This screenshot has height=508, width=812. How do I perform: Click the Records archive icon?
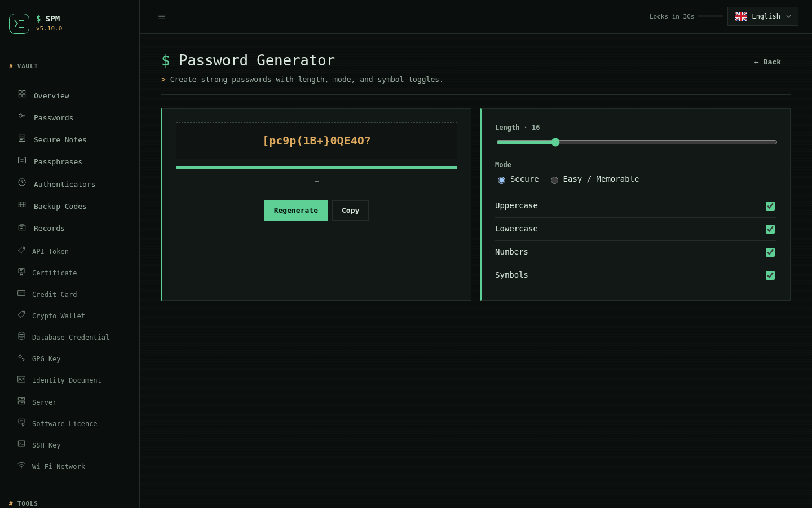point(22,227)
